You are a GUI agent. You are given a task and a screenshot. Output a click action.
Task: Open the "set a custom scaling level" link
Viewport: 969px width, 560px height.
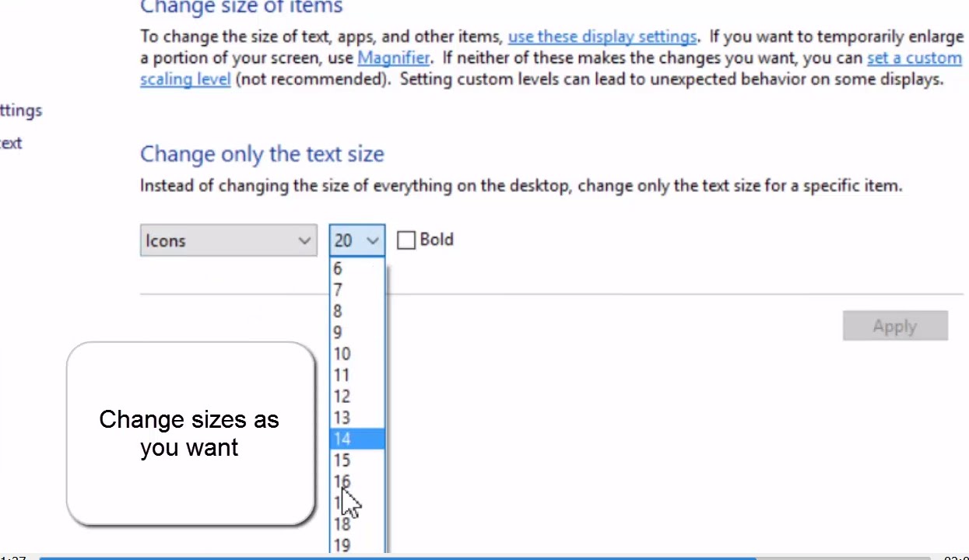tap(914, 58)
